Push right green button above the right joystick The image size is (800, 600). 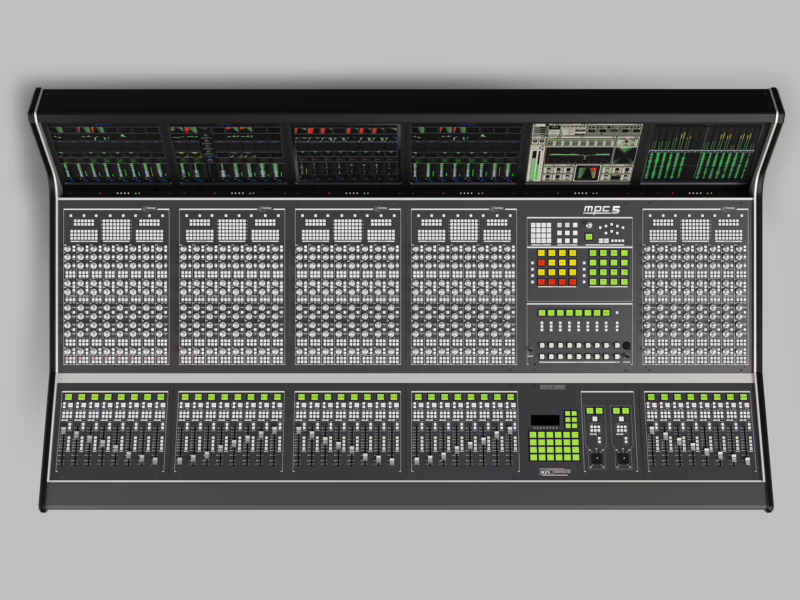[626, 411]
